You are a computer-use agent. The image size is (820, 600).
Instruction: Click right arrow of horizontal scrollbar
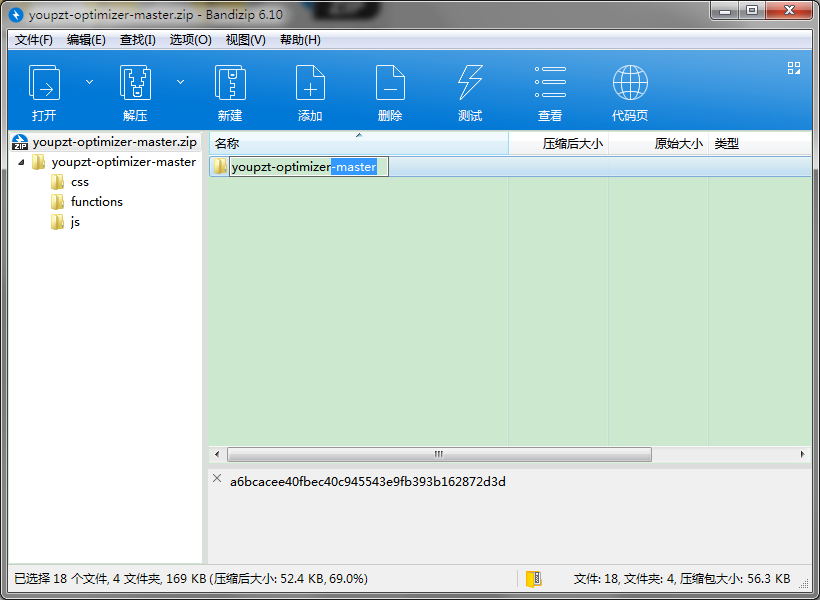tap(803, 455)
